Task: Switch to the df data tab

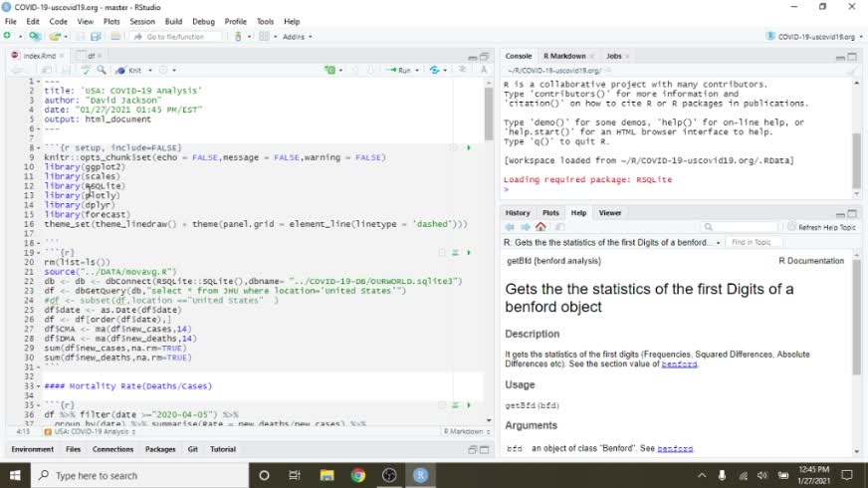Action: [92, 56]
